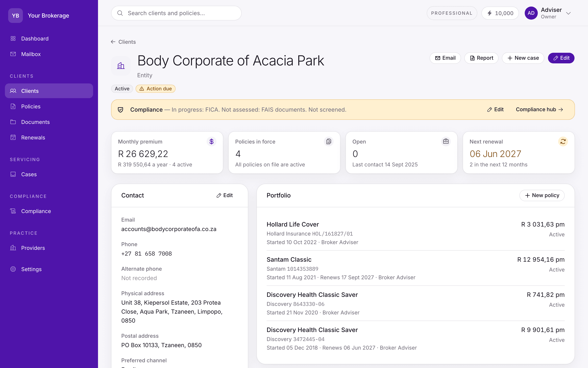Select the Clients sidebar item
The height and width of the screenshot is (368, 588).
(49, 91)
